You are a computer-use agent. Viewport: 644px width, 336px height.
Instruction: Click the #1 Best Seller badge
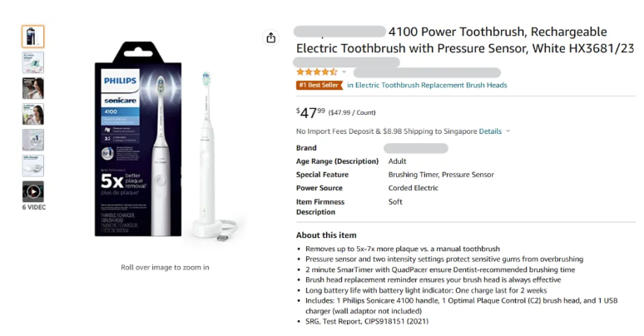click(320, 85)
